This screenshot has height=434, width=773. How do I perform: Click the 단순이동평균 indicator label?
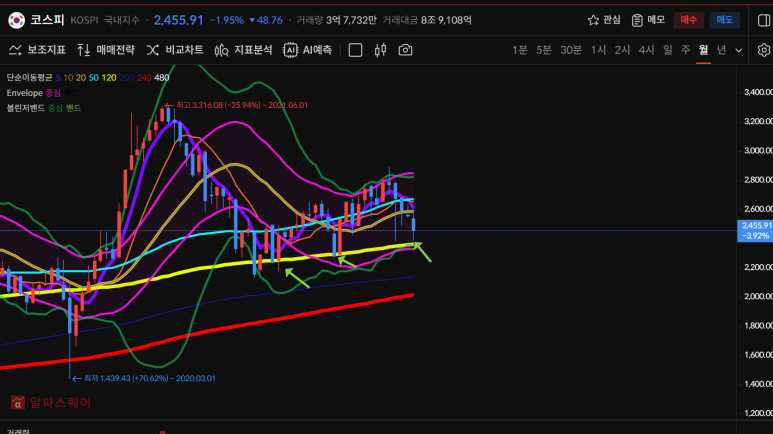[x=29, y=77]
